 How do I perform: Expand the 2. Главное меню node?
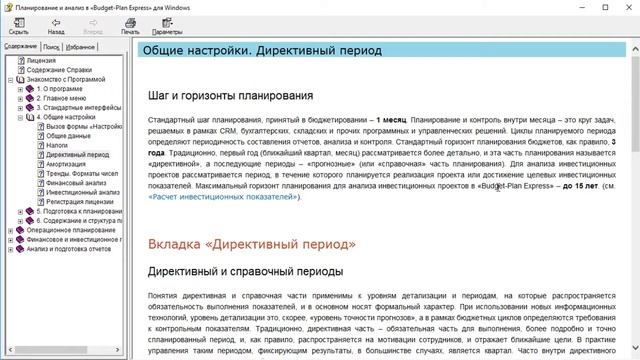pos(20,99)
